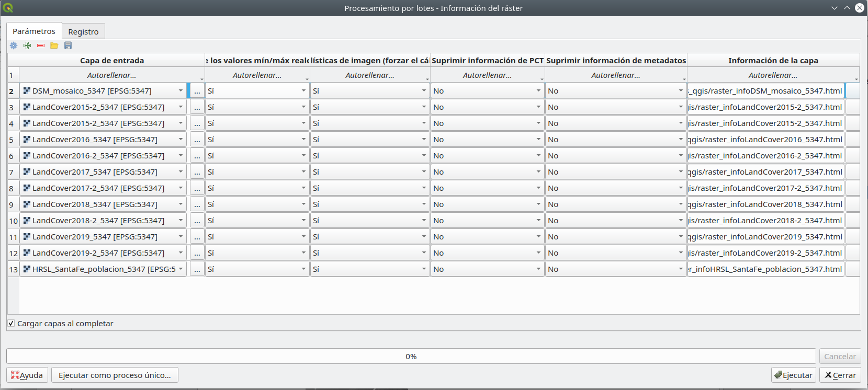Open input layer dropdown for LandCover2019-2_5347

pyautogui.click(x=103, y=253)
